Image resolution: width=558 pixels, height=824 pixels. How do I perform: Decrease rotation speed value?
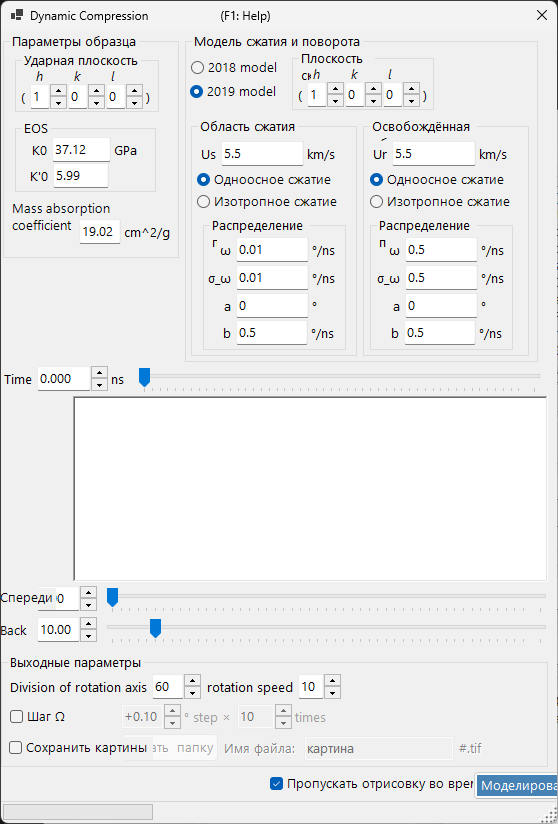333,693
